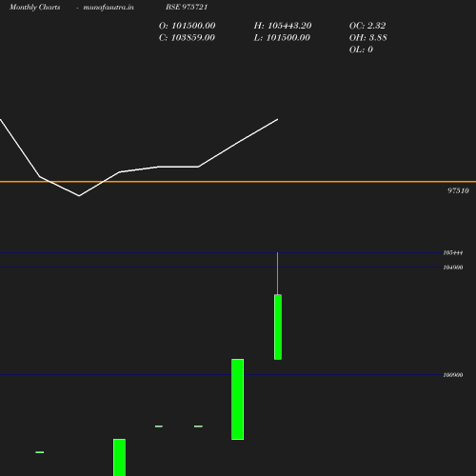Click the open value 'O: 101500.00'
This screenshot has width=476, height=476.
(188, 26)
